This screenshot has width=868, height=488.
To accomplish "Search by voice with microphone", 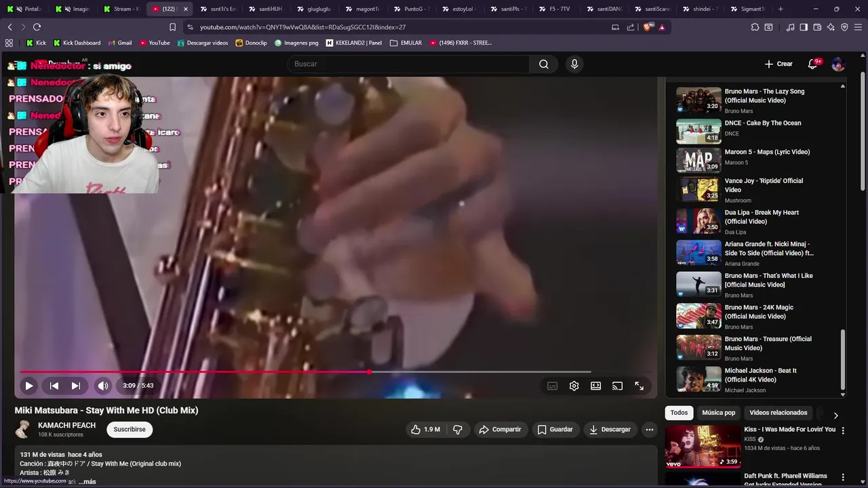I will [574, 64].
